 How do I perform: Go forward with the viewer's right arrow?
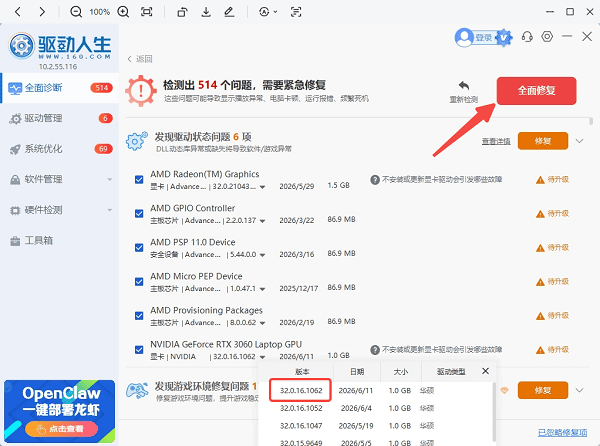click(x=42, y=12)
